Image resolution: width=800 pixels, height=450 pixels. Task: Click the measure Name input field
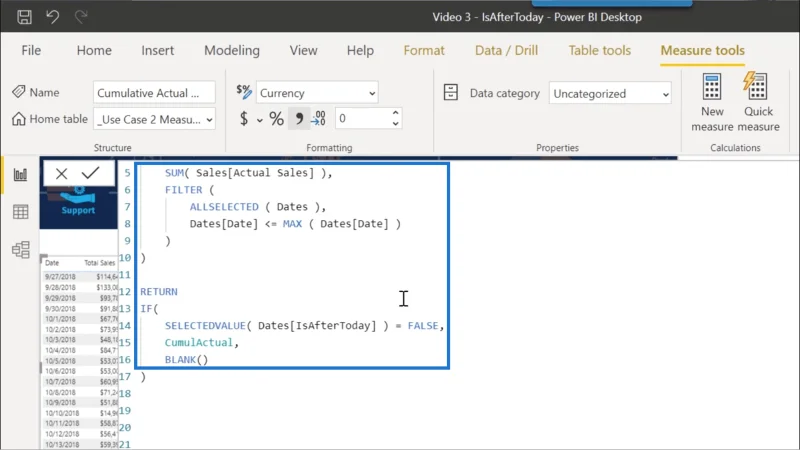click(x=154, y=93)
